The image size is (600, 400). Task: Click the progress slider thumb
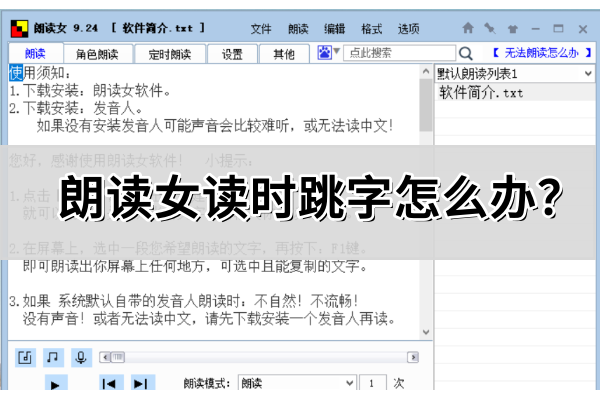(x=117, y=357)
